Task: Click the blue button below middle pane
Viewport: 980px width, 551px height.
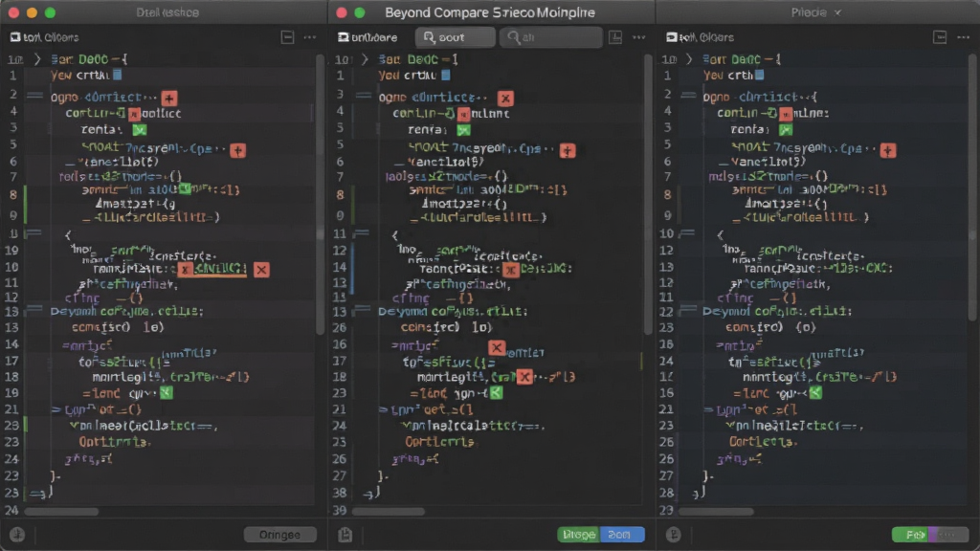Action: tap(621, 535)
